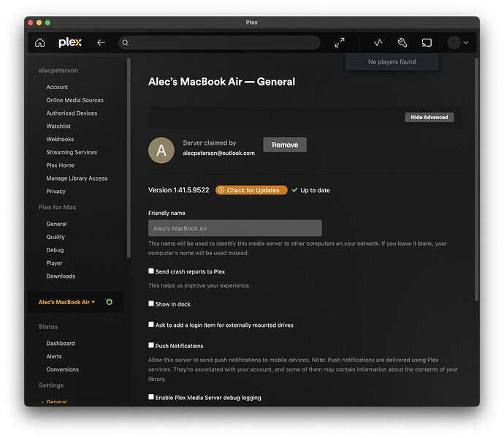Open settings via wrench icon
Image resolution: width=504 pixels, height=438 pixels.
point(402,42)
